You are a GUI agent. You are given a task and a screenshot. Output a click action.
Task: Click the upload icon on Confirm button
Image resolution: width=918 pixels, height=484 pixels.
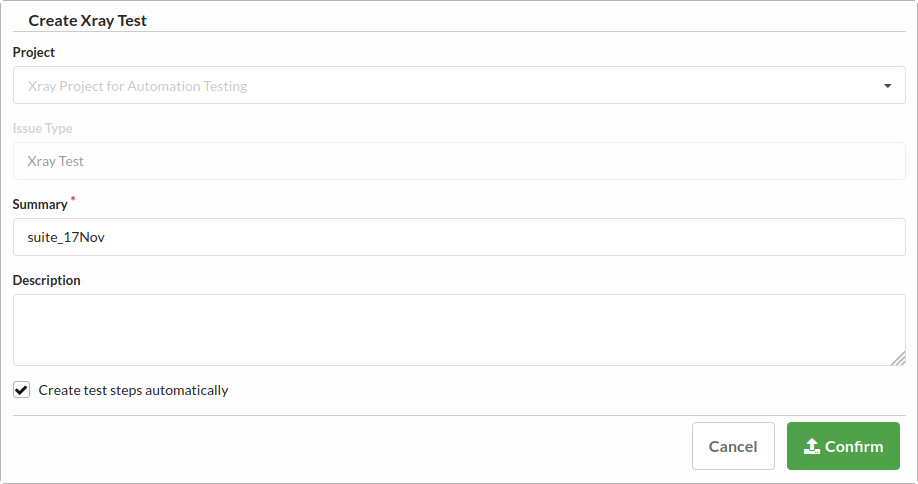tap(812, 446)
